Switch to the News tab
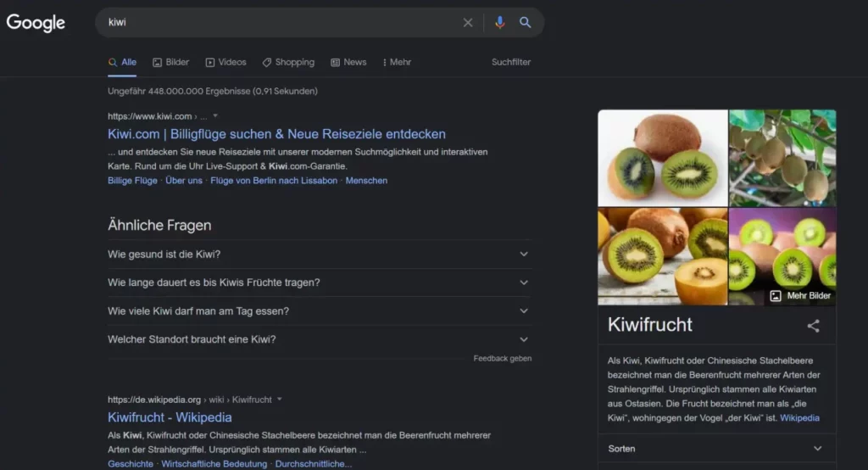 (x=348, y=63)
